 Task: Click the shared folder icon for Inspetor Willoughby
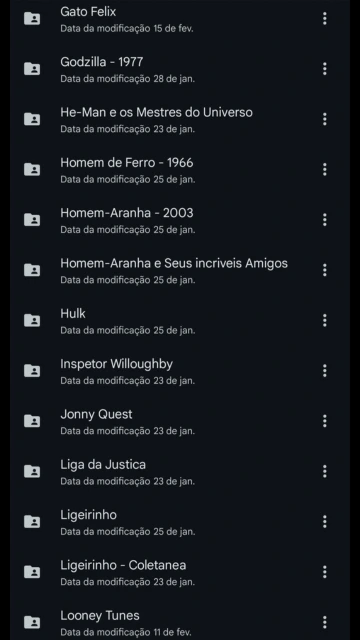point(32,371)
